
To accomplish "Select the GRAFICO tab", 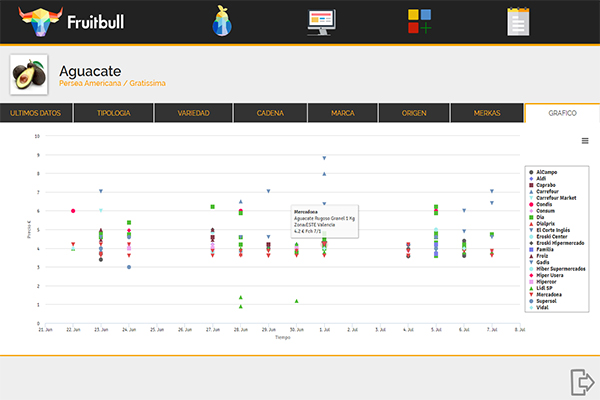I will [x=562, y=113].
